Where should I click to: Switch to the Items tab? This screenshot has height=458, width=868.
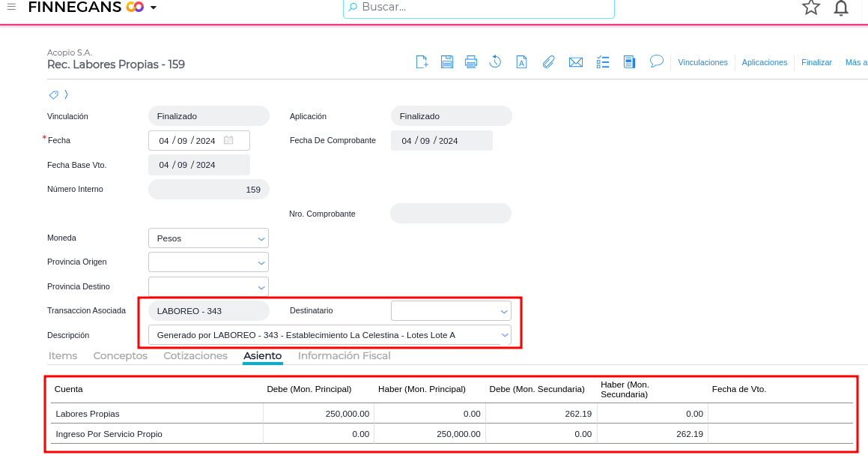coord(63,356)
